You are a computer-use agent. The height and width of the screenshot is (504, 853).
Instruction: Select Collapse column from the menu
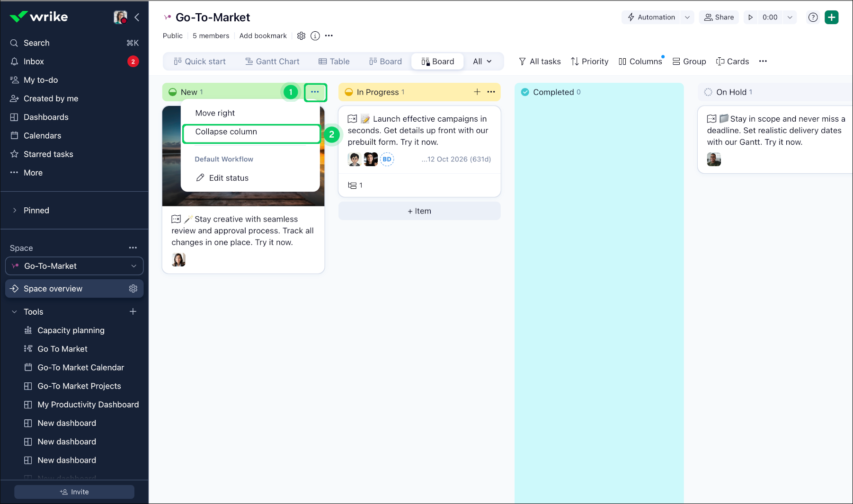coord(226,132)
